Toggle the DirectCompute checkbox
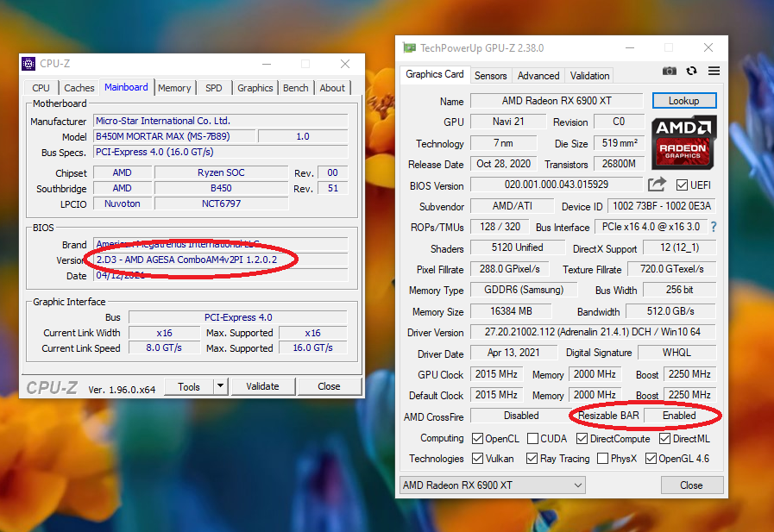774x532 pixels. (582, 438)
